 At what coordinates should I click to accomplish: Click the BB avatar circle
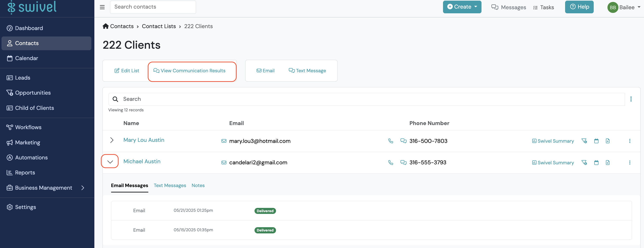613,7
